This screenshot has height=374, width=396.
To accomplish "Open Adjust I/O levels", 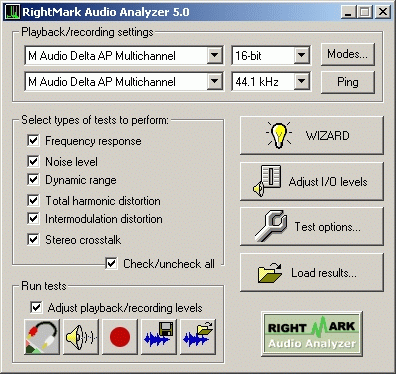I will 312,181.
